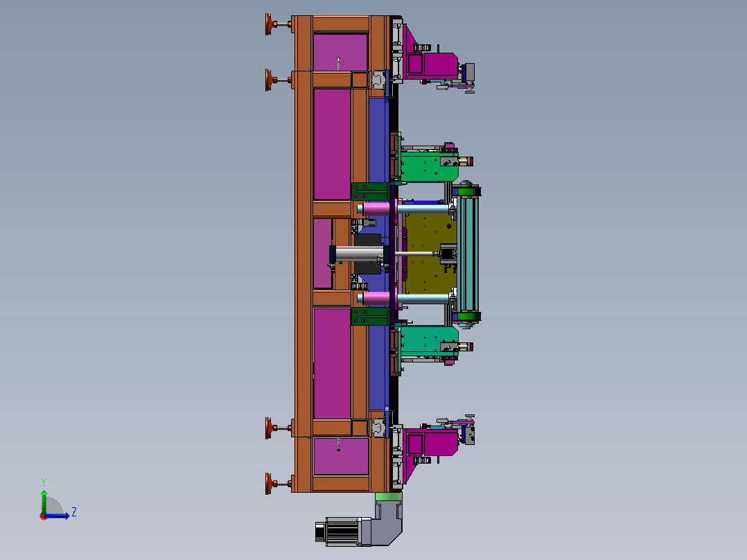Select the lower teal-green mounting bracket
This screenshot has height=560, width=747.
429,341
